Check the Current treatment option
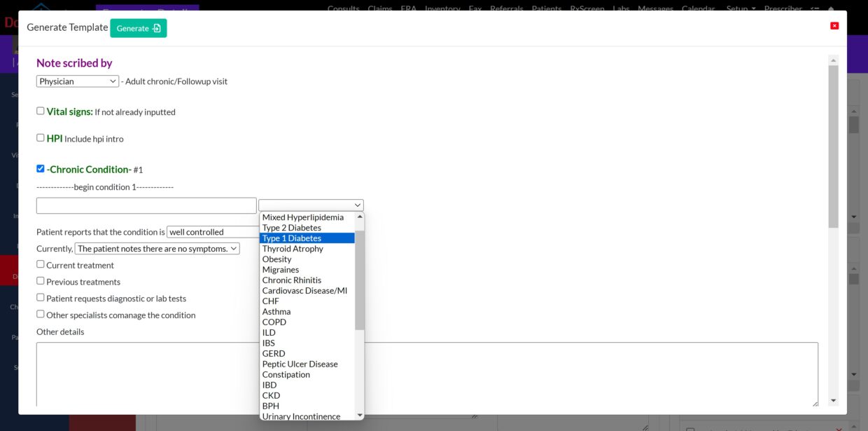Screen dimensions: 868x431 41,264
